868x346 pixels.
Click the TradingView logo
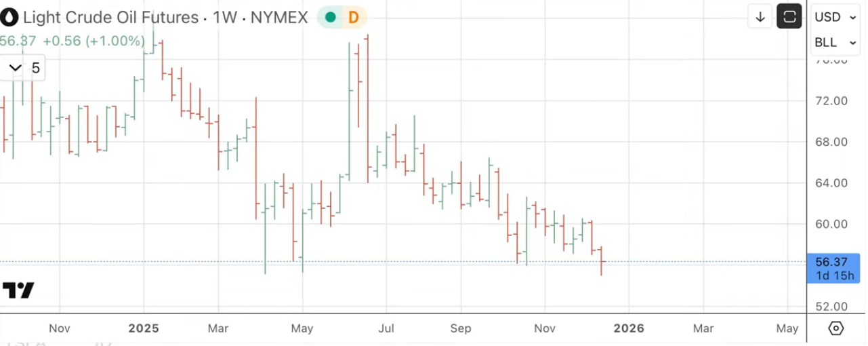18,290
